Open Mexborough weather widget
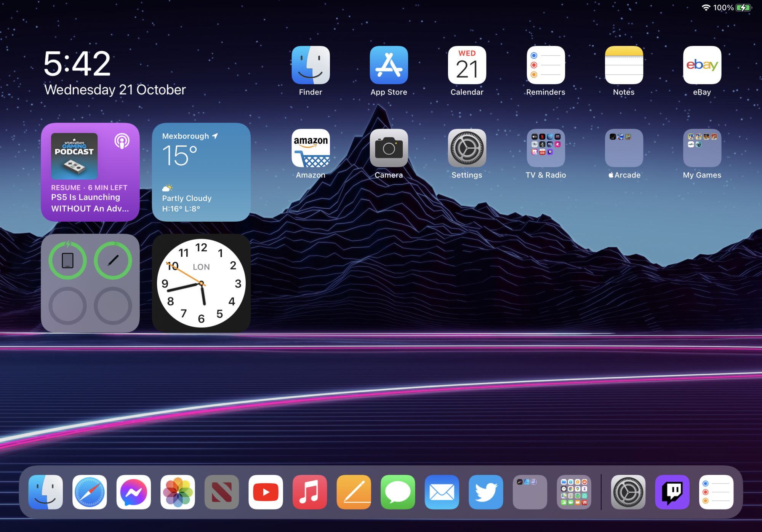 click(x=201, y=172)
